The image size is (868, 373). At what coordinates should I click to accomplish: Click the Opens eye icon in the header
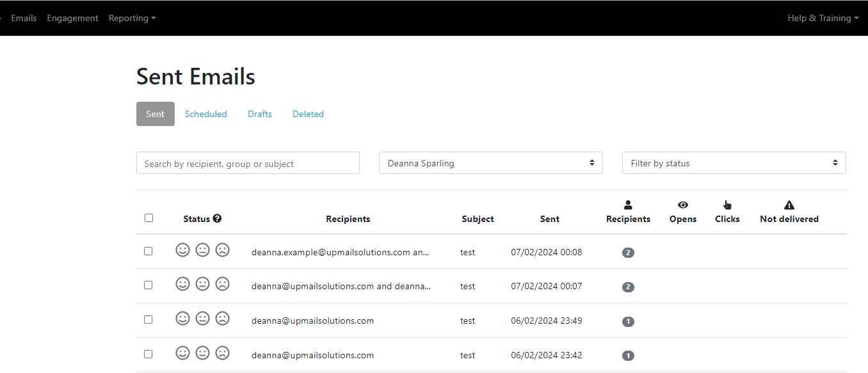pos(683,205)
